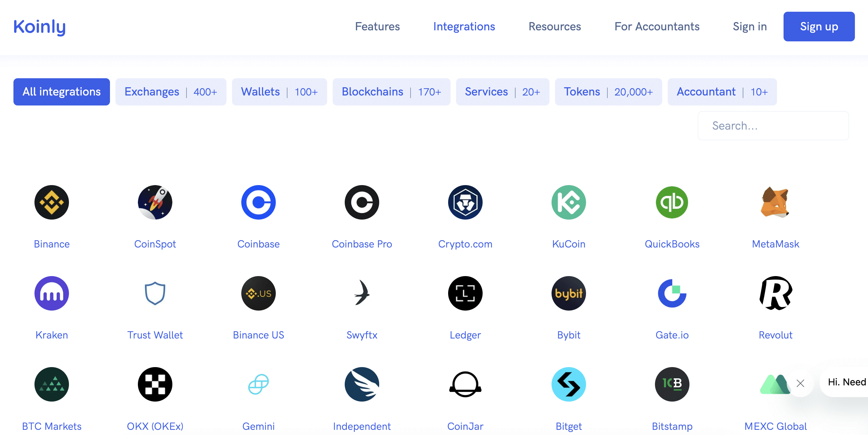Screen dimensions: 868x435
Task: Show the Services 20+ tab
Action: [x=503, y=92]
